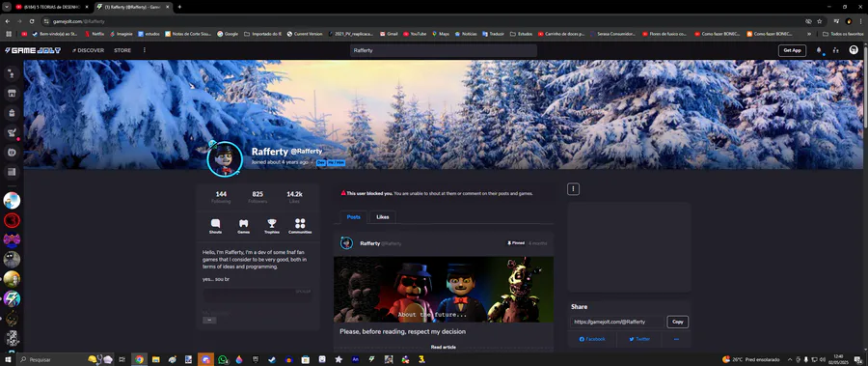
Task: Open the friends list icon next to bell
Action: pos(835,50)
